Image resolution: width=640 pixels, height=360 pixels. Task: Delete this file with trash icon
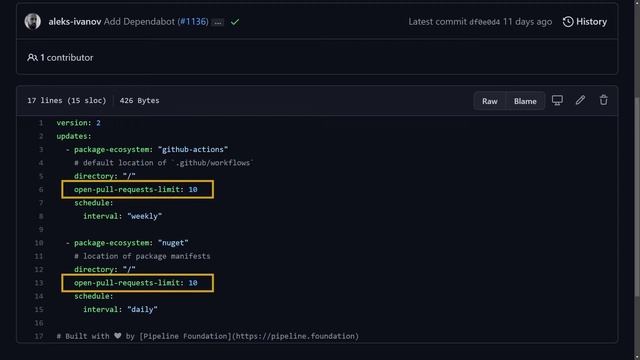tap(604, 100)
